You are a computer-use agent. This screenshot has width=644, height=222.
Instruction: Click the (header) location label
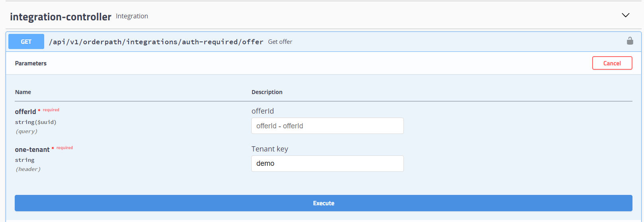28,169
